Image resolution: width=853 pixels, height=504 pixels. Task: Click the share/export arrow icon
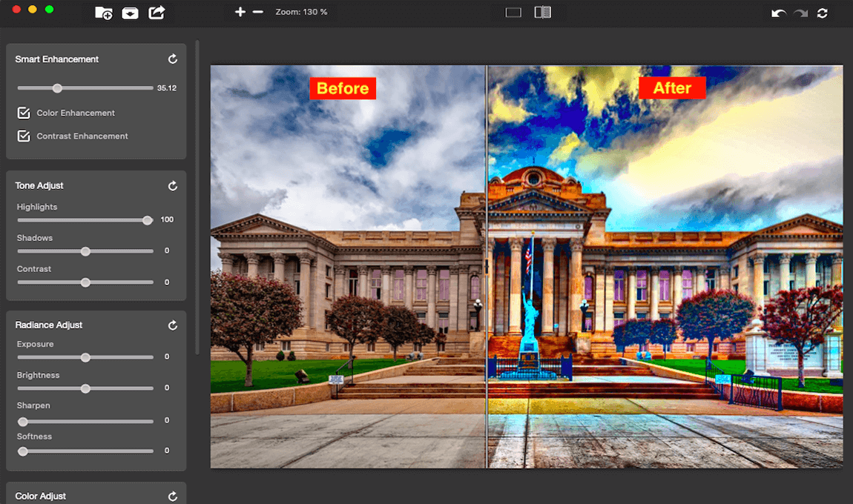click(x=157, y=12)
